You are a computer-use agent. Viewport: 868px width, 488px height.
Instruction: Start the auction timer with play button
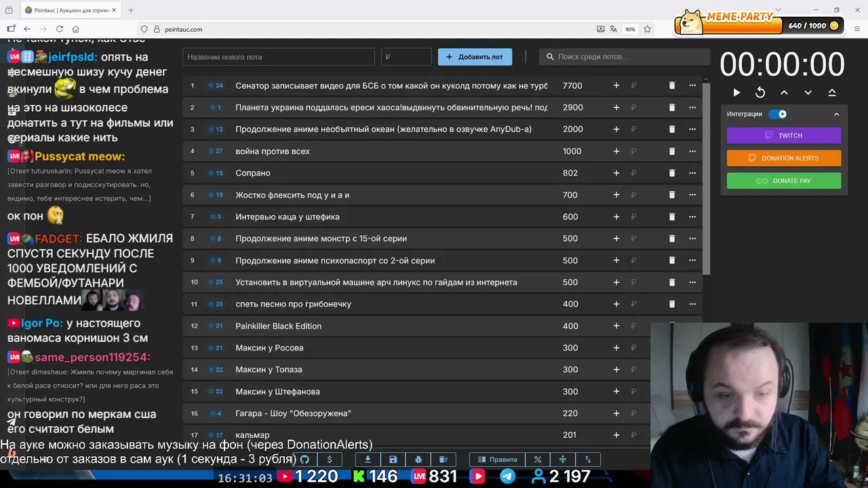click(x=736, y=92)
